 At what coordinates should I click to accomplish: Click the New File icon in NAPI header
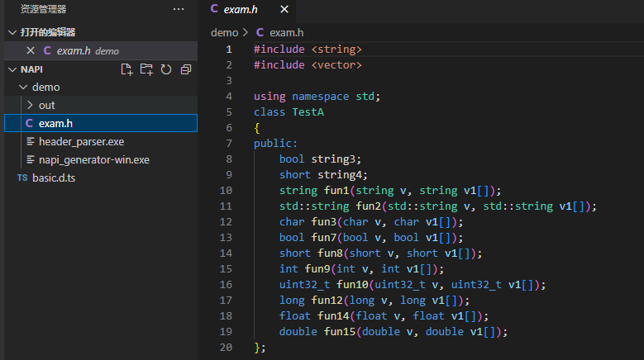126,69
